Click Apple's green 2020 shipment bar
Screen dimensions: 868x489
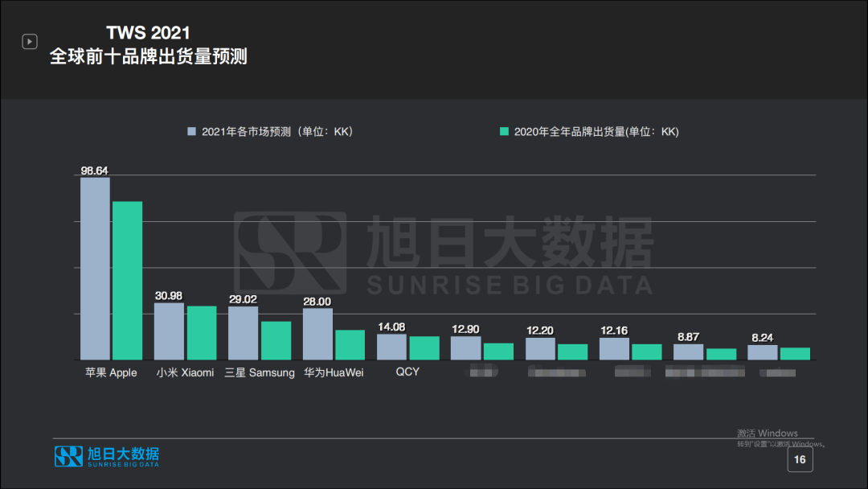(x=127, y=281)
